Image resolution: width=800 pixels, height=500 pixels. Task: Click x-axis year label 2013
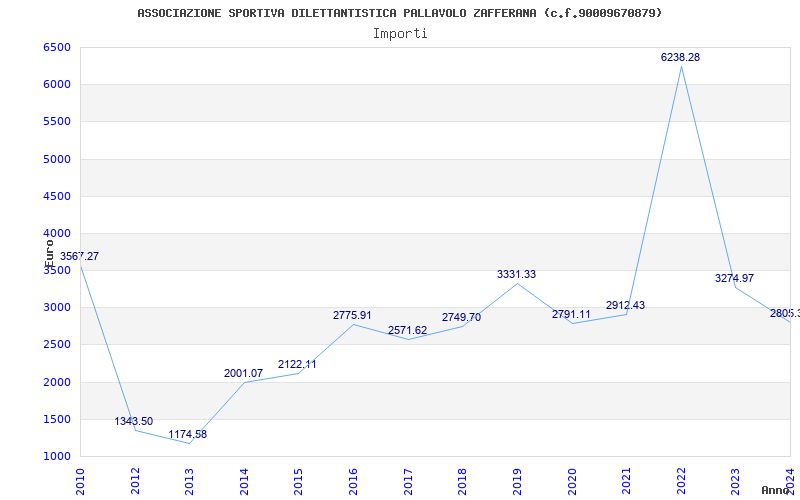[x=189, y=481]
